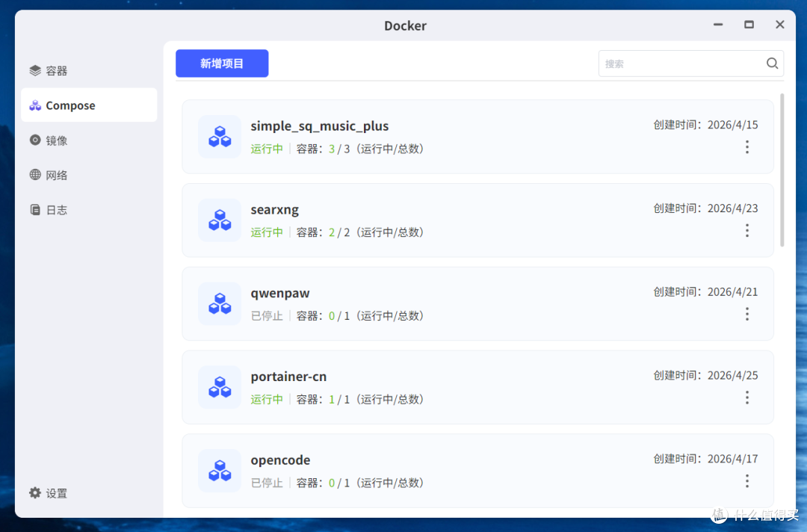
Task: Click creation date 2026/4/21
Action: click(732, 291)
